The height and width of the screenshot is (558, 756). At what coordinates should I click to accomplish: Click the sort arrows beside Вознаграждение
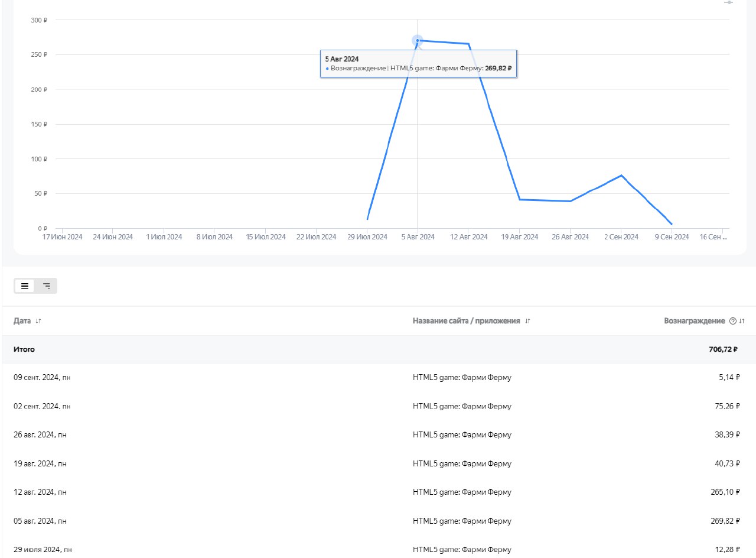pos(742,321)
